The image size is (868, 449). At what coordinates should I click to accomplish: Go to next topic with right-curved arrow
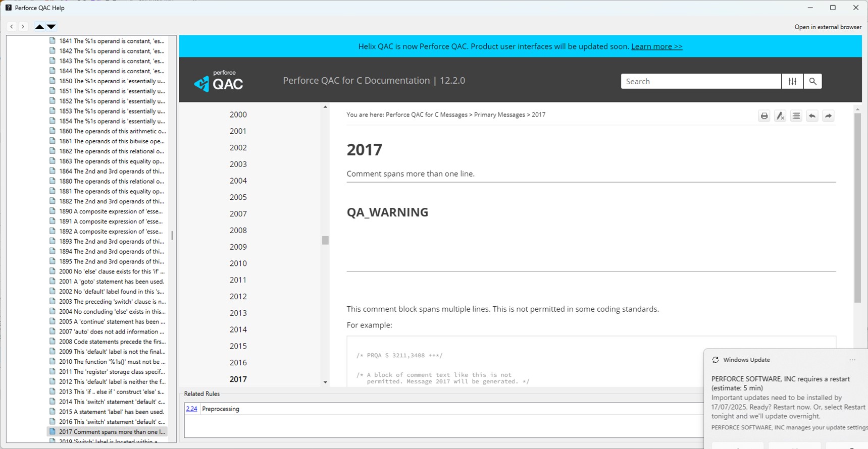click(828, 116)
